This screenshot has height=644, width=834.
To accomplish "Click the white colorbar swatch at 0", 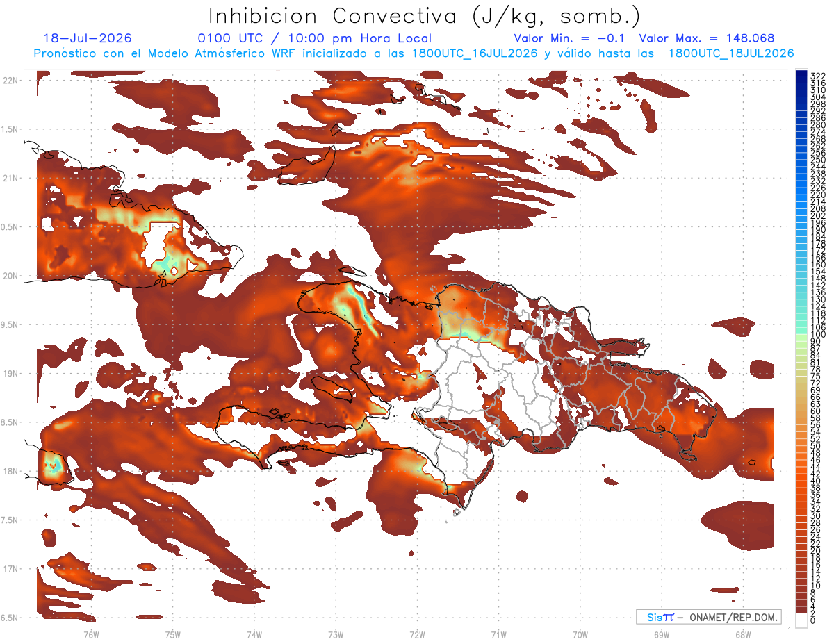I will [802, 620].
